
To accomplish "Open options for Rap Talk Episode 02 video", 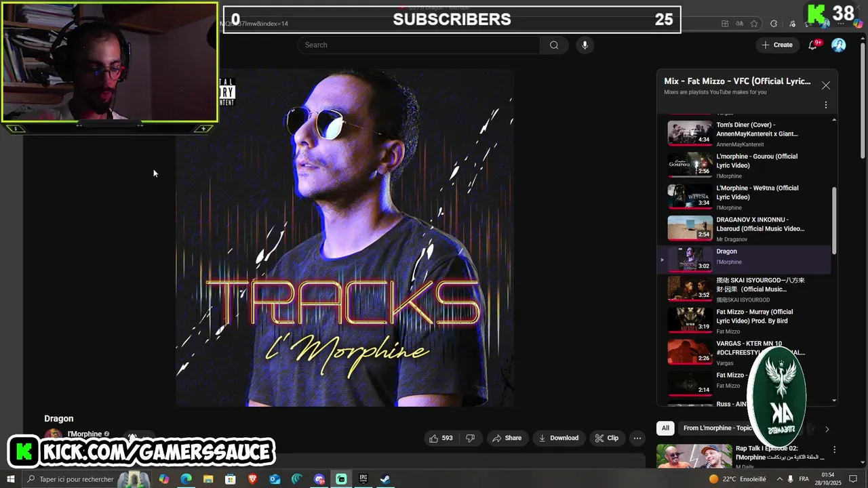I will click(834, 449).
